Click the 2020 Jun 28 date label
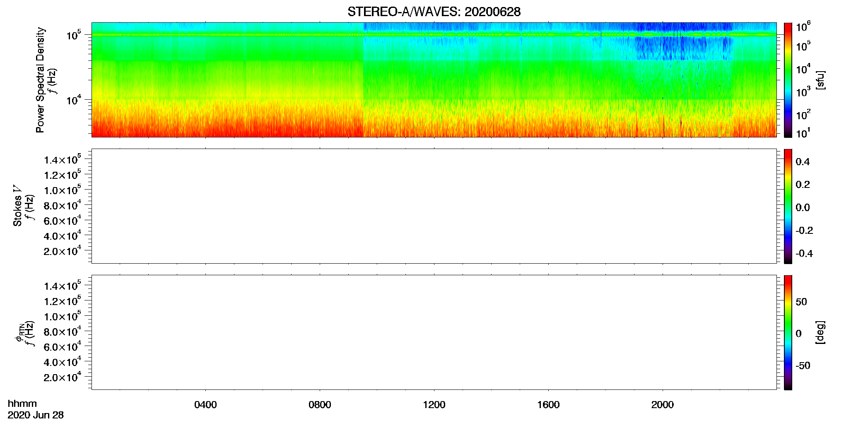 coord(36,415)
